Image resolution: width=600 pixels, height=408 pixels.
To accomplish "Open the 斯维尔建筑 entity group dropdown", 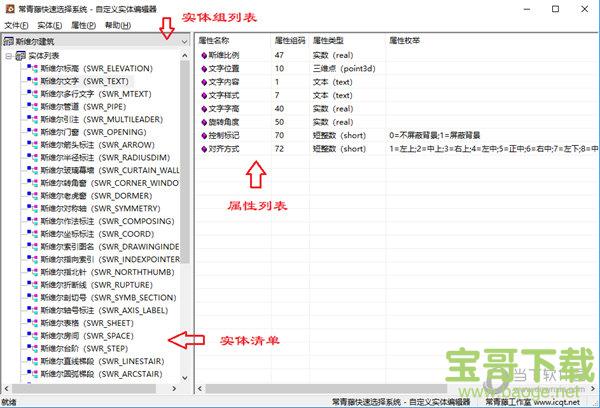I will click(x=184, y=41).
